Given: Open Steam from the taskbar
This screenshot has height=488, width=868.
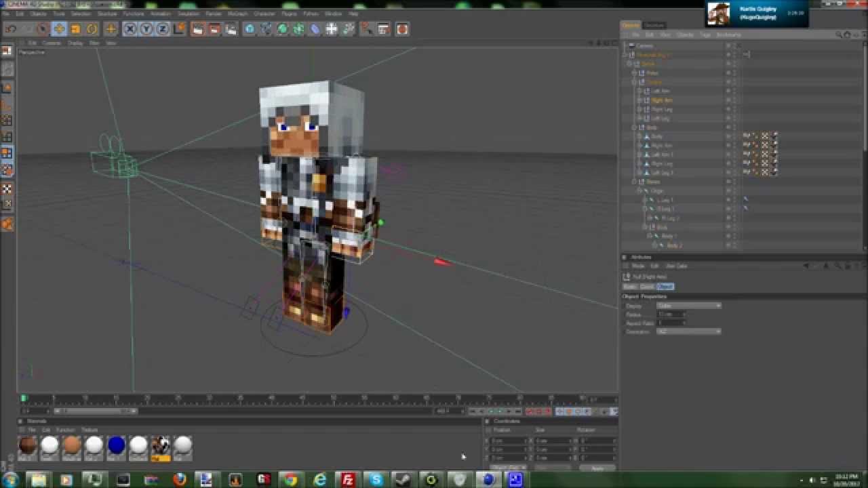Looking at the screenshot, I should (404, 480).
